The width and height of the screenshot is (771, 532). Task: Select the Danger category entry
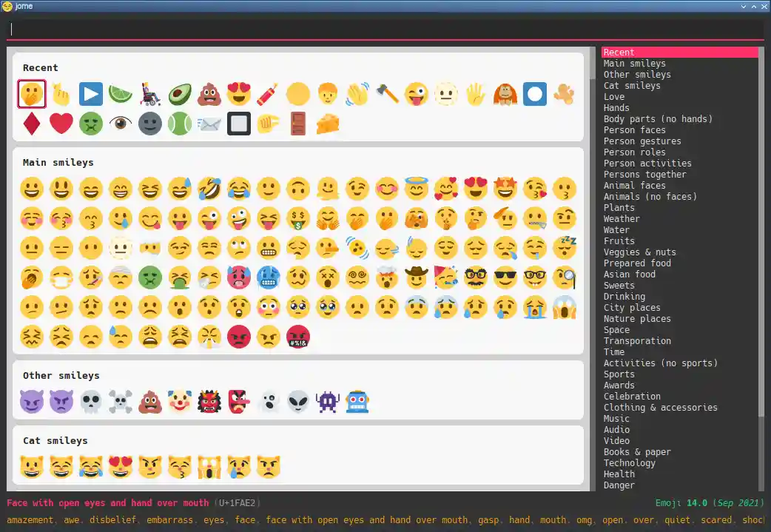[619, 485]
